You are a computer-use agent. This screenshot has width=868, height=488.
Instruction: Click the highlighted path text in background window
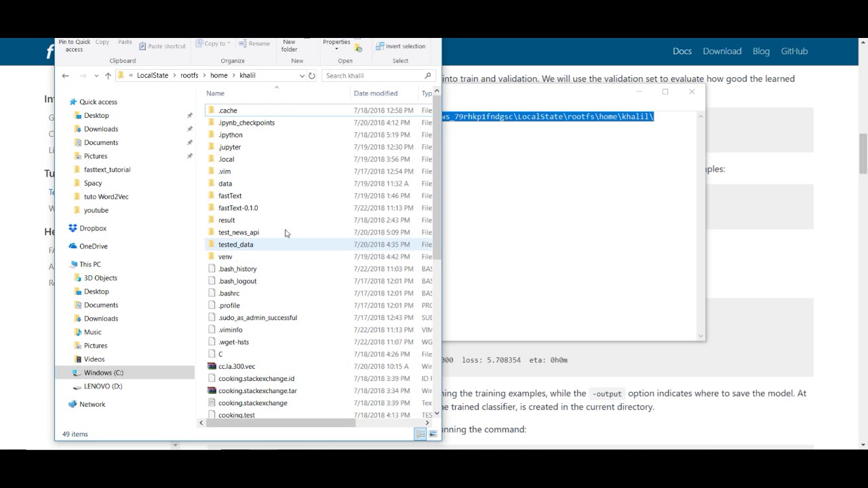[x=548, y=117]
